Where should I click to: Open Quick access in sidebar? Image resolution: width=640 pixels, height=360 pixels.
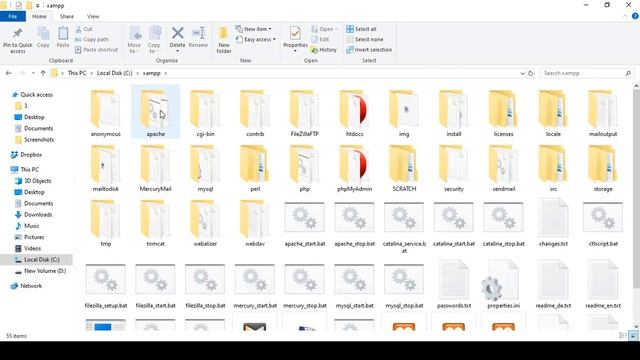(36, 95)
